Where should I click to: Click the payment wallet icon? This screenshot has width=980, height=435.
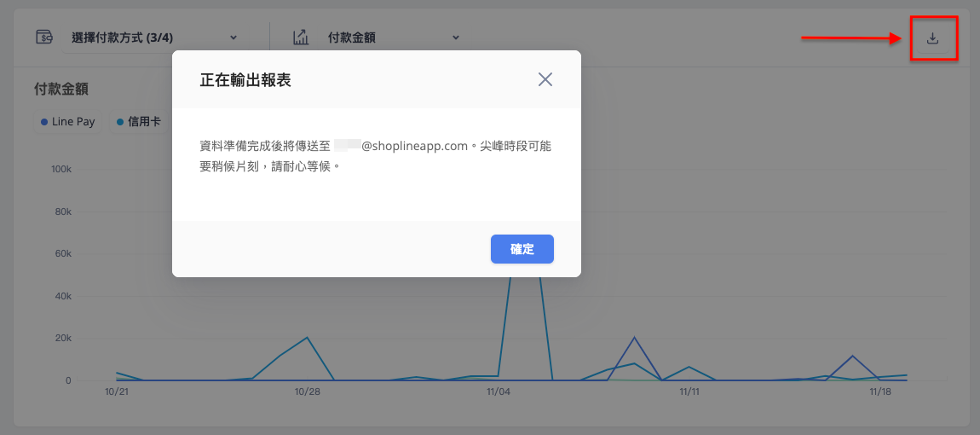[44, 38]
